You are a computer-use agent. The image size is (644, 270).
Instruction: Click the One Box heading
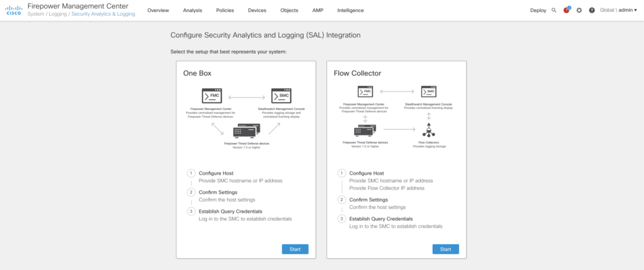click(x=197, y=73)
